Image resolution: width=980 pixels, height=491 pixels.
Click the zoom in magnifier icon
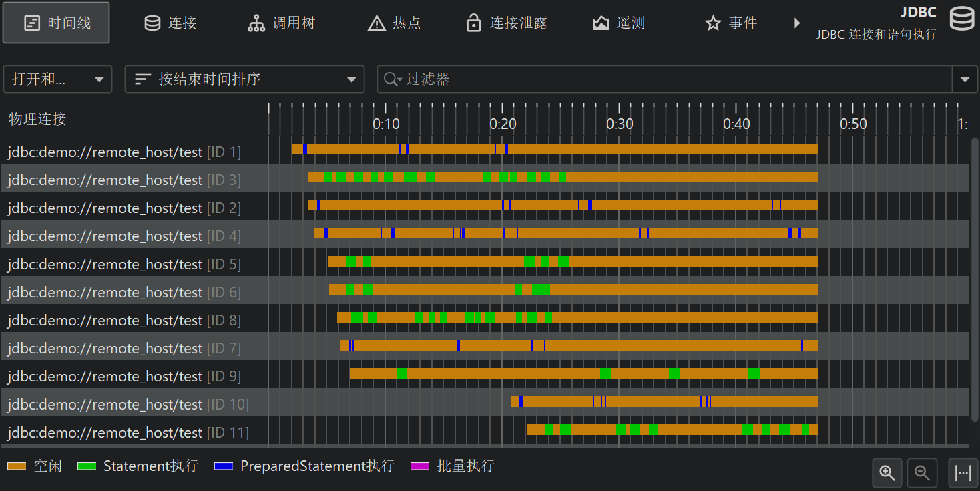click(887, 473)
